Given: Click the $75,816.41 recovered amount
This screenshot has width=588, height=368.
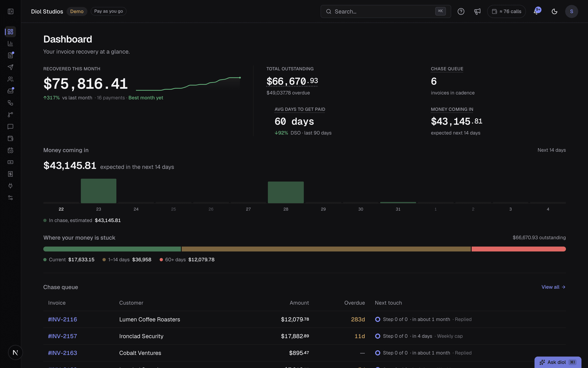Looking at the screenshot, I should click(x=85, y=84).
